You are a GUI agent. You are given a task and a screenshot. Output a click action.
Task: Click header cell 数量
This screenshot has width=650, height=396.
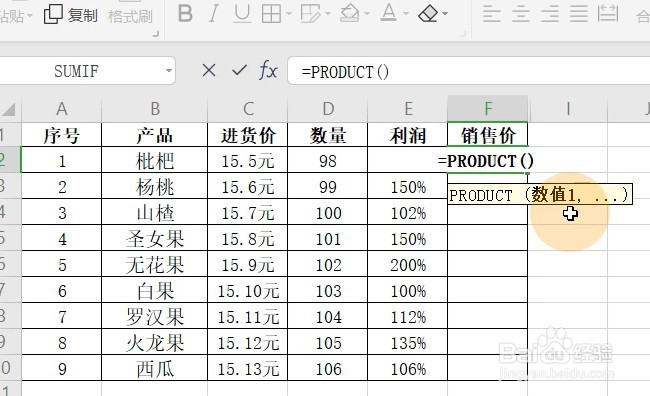328,135
